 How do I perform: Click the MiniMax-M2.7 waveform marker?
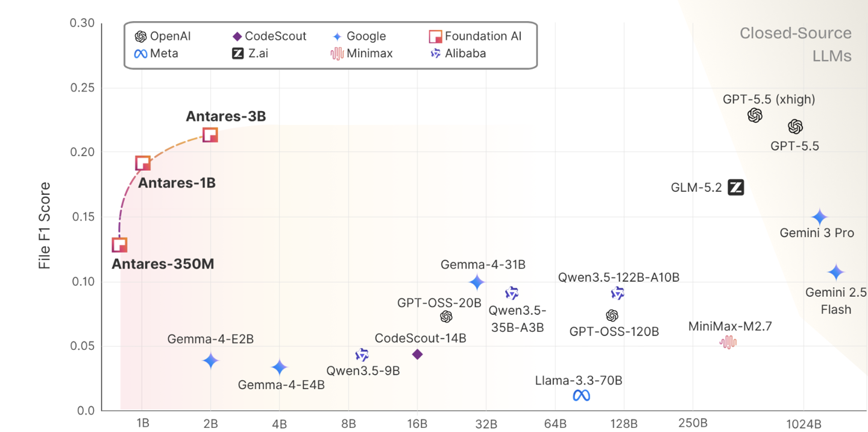coord(728,342)
